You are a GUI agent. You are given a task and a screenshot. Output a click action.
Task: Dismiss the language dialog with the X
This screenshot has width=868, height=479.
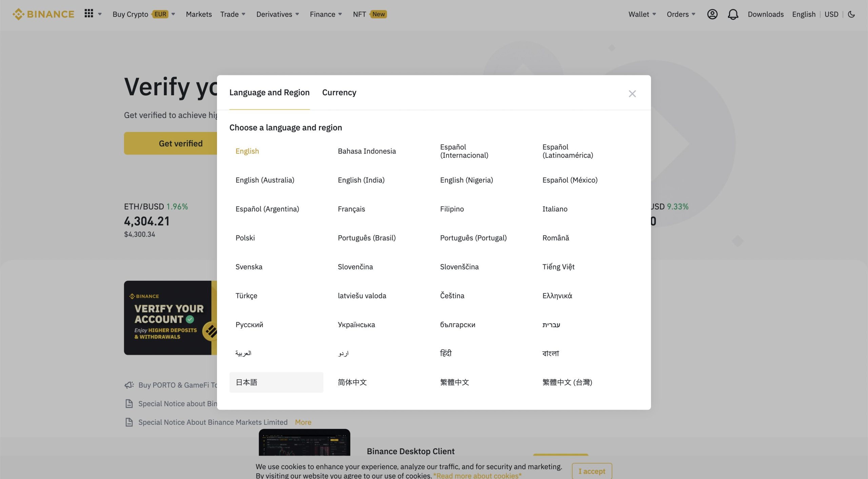tap(632, 94)
